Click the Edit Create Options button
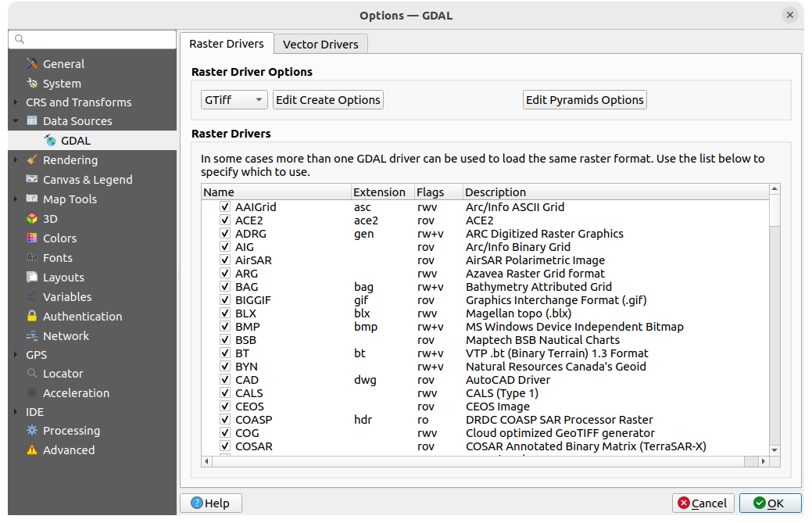The image size is (812, 523). (x=328, y=100)
